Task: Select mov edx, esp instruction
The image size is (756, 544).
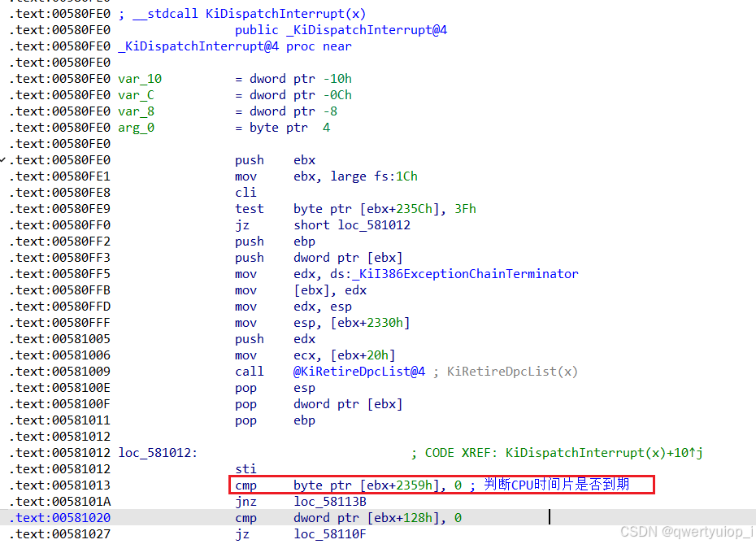Action: pyautogui.click(x=293, y=307)
